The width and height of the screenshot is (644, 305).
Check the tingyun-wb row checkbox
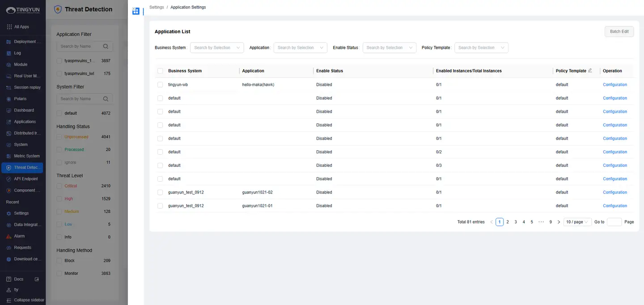click(160, 85)
